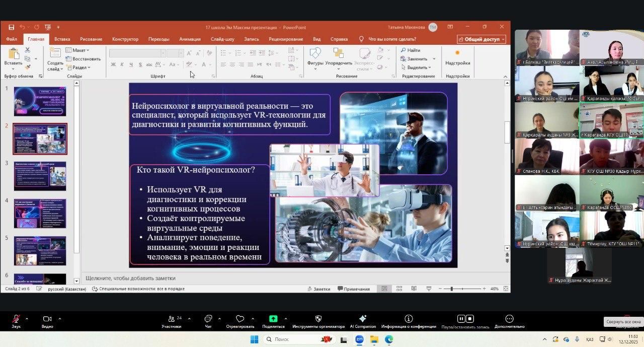
Task: Unmute the microphone in Zoom toolbar
Action: coord(16,319)
